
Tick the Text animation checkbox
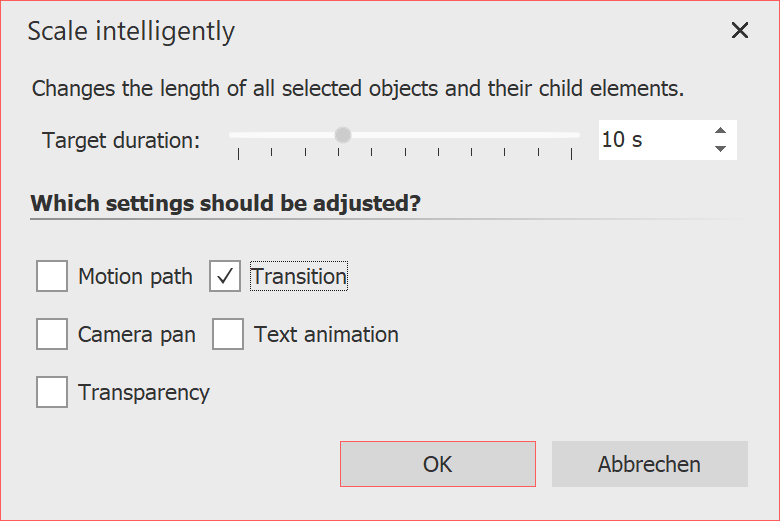click(228, 334)
